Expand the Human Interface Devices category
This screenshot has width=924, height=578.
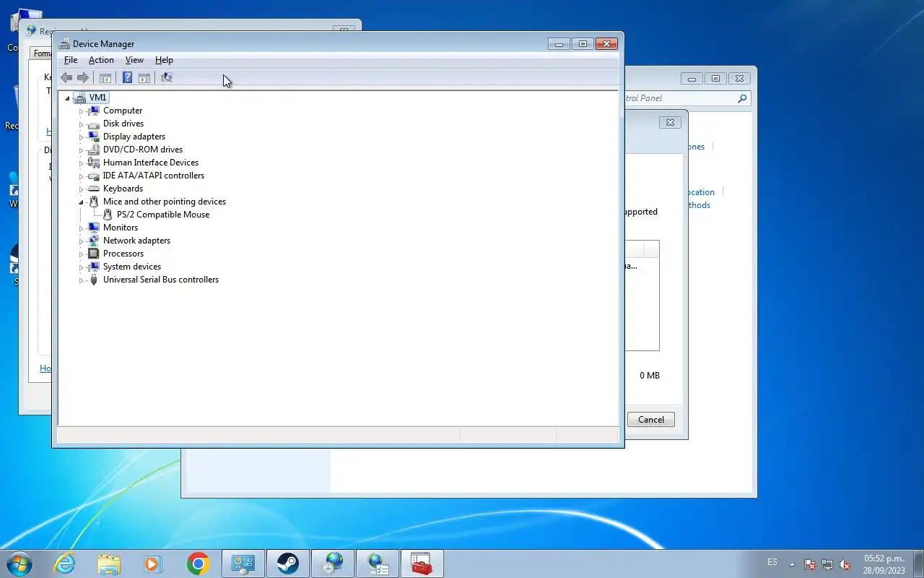click(81, 163)
